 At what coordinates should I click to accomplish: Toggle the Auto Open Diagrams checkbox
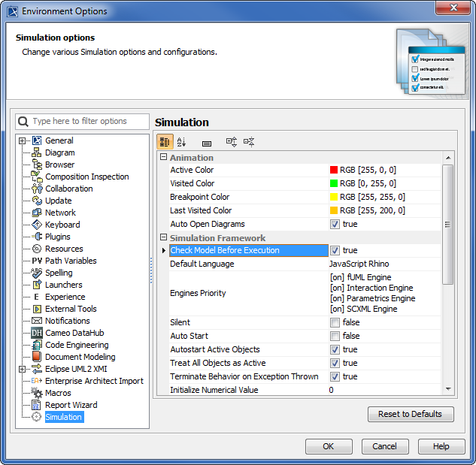pos(335,225)
